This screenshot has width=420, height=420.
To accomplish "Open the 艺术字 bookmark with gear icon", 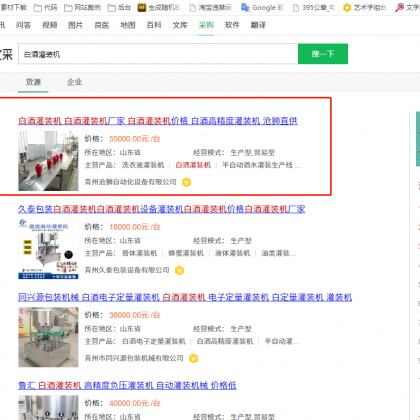I will 365,7.
